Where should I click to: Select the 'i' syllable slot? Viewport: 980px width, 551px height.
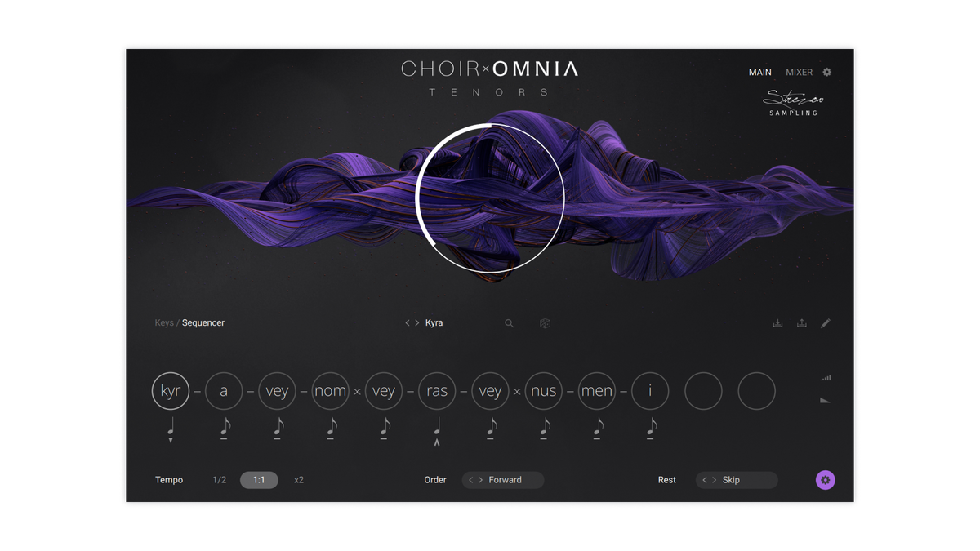(650, 391)
